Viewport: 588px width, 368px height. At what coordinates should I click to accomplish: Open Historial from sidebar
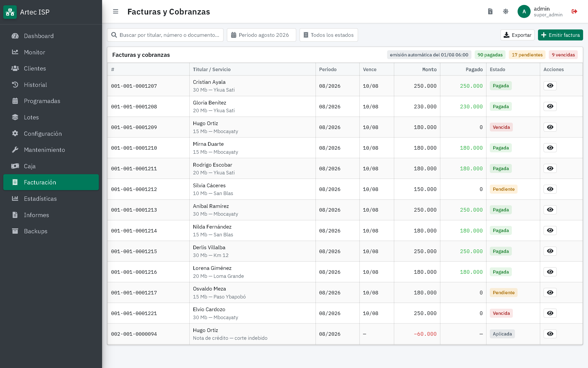pos(51,85)
